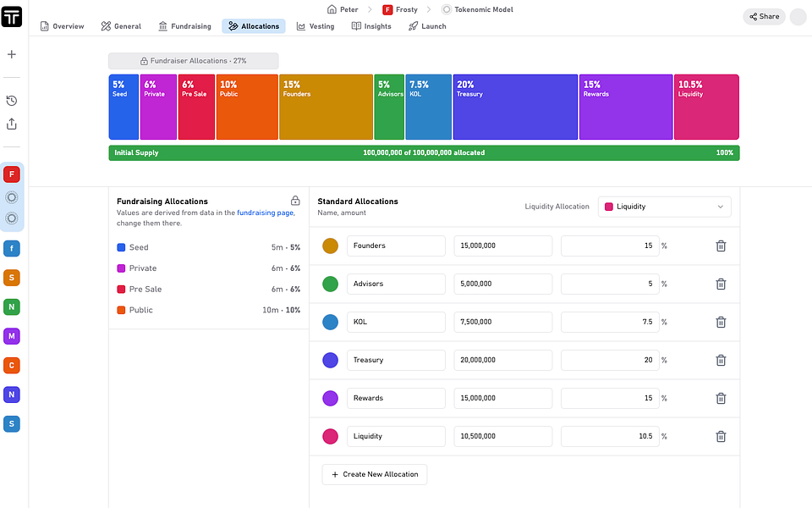
Task: Delete the Founders allocation row
Action: [721, 246]
